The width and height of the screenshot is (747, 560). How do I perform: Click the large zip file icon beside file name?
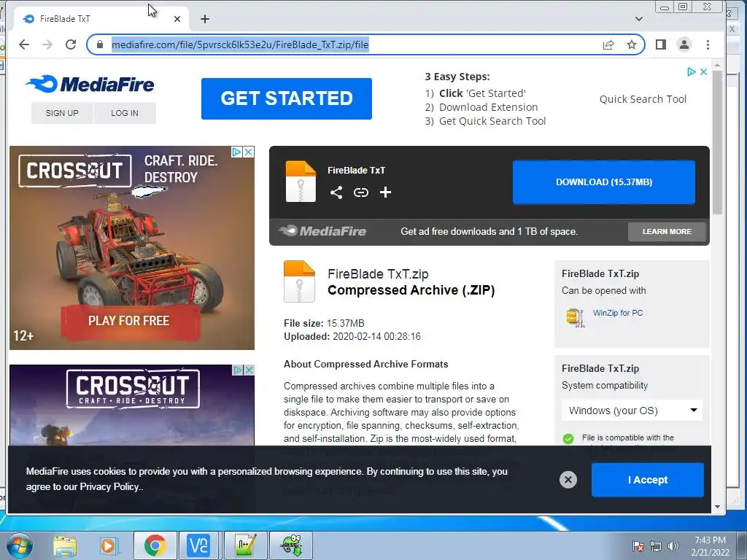(299, 281)
